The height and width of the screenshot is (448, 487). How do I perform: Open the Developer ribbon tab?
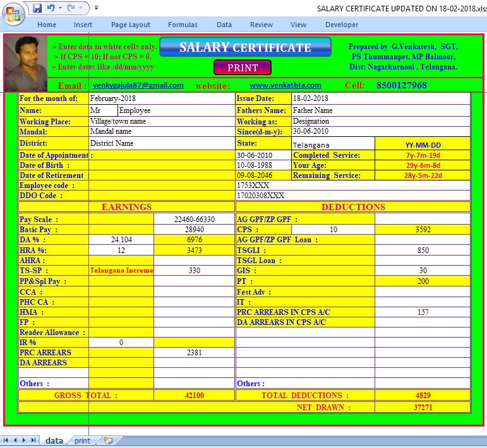pos(342,25)
